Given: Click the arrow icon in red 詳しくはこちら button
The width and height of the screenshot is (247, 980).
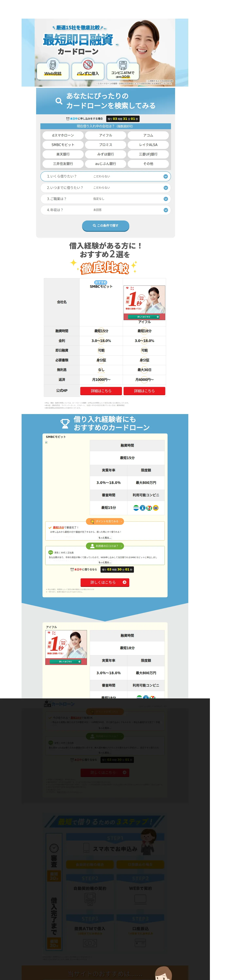Looking at the screenshot, I should [124, 582].
